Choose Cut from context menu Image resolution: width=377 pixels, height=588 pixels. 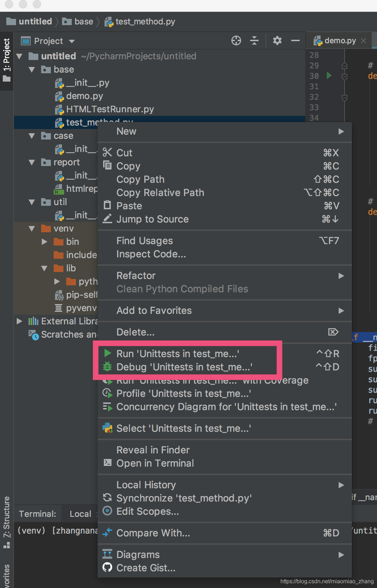coord(225,153)
